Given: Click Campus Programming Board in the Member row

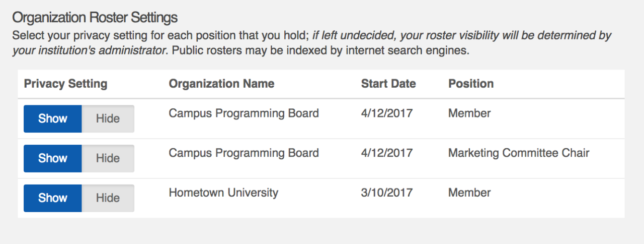Looking at the screenshot, I should click(x=244, y=113).
